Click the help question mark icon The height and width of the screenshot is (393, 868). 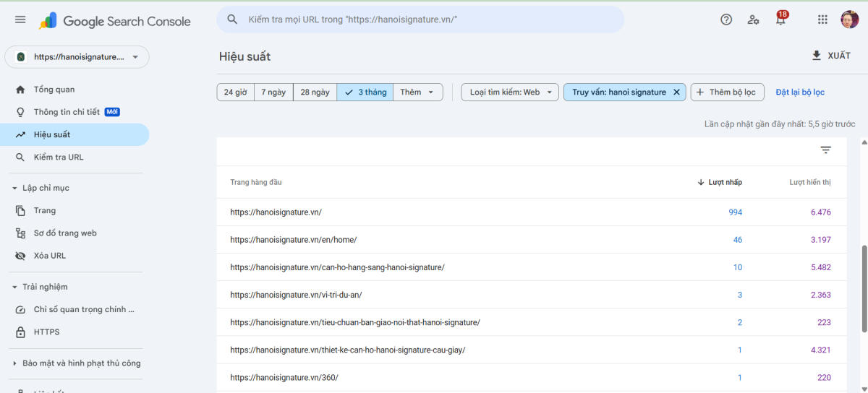pos(726,20)
